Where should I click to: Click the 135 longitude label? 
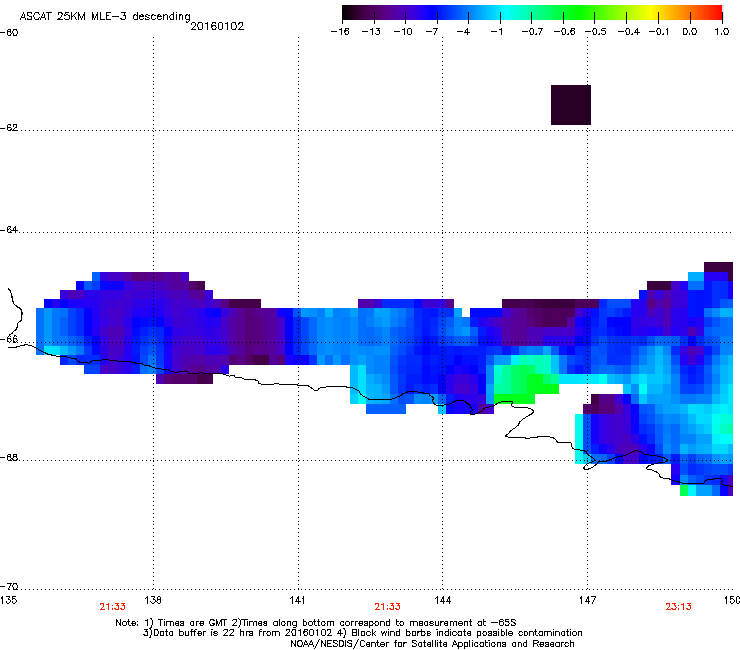tap(8, 600)
